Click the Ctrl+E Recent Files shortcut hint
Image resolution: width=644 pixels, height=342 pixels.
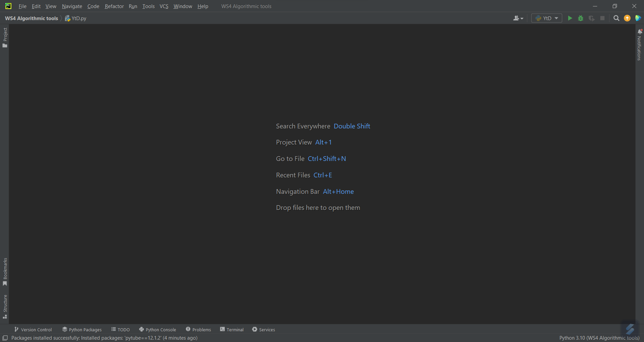tap(323, 175)
